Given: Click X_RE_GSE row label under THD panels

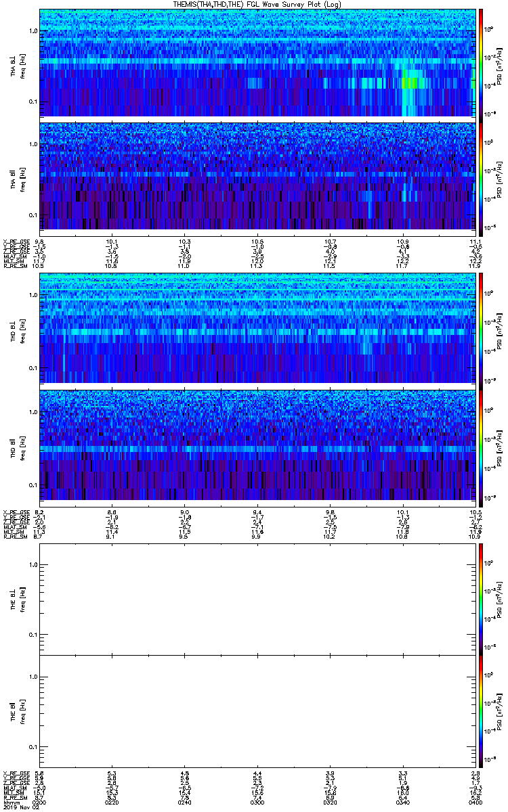Looking at the screenshot, I should click(x=16, y=512).
